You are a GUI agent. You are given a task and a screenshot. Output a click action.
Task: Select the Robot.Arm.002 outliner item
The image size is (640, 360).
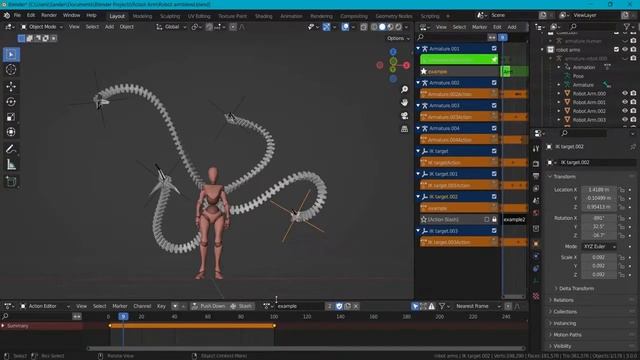(589, 111)
